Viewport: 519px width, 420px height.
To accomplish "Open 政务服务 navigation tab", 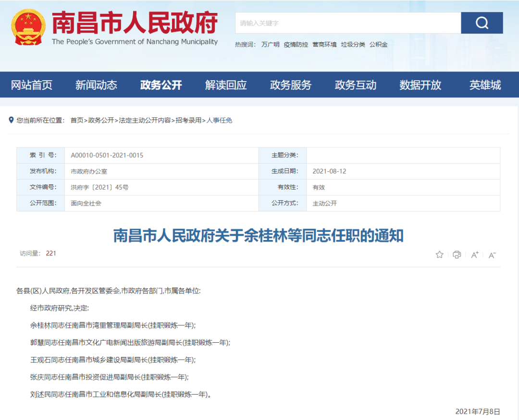I will point(291,85).
